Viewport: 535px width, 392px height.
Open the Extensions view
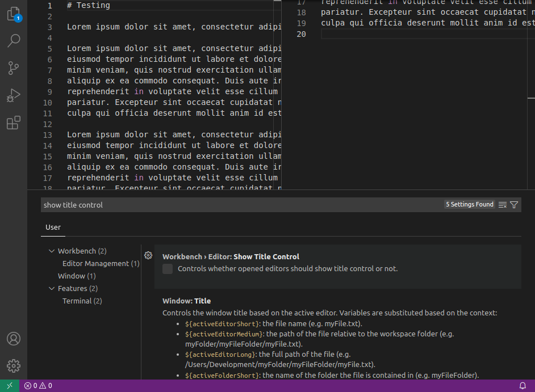point(14,123)
